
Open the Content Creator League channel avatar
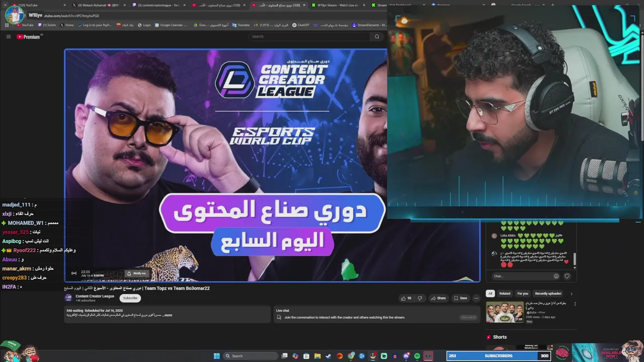(68, 298)
